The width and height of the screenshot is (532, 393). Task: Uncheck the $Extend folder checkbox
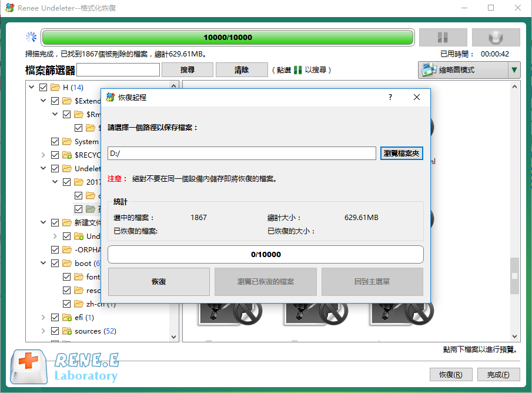tap(55, 101)
